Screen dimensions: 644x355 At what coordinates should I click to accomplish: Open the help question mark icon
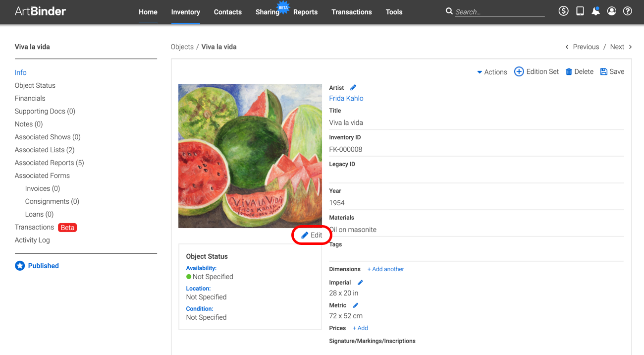[628, 11]
